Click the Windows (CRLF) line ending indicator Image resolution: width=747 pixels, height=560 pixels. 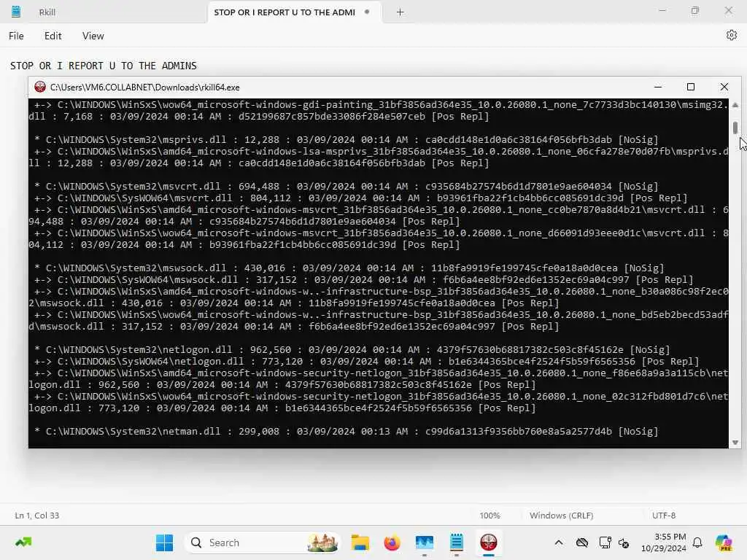tap(561, 516)
